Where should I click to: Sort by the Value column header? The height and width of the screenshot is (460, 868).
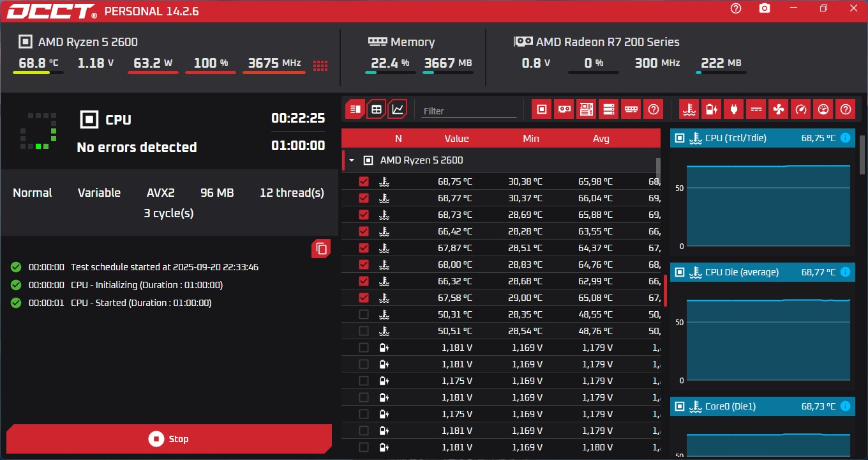(x=456, y=139)
